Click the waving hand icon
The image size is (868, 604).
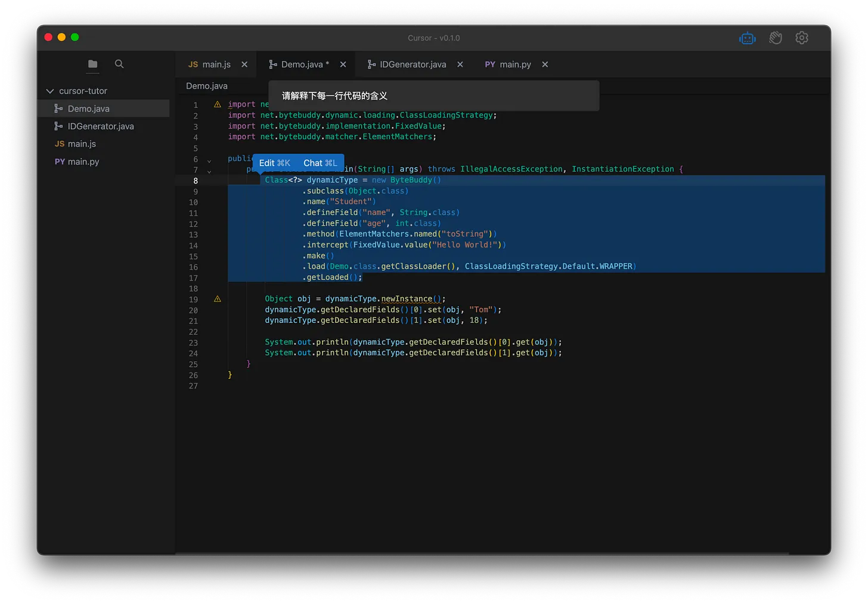click(x=775, y=38)
